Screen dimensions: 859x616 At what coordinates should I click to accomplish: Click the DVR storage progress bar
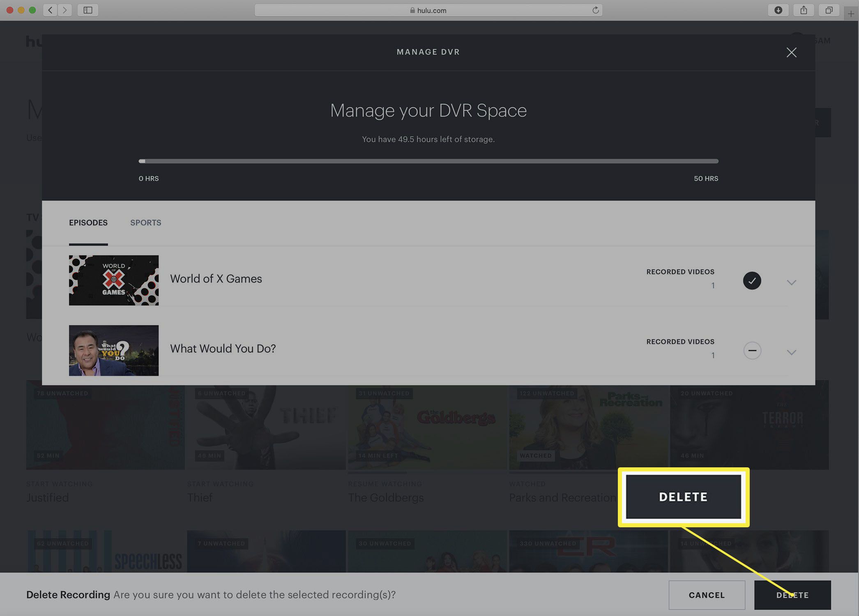click(428, 161)
